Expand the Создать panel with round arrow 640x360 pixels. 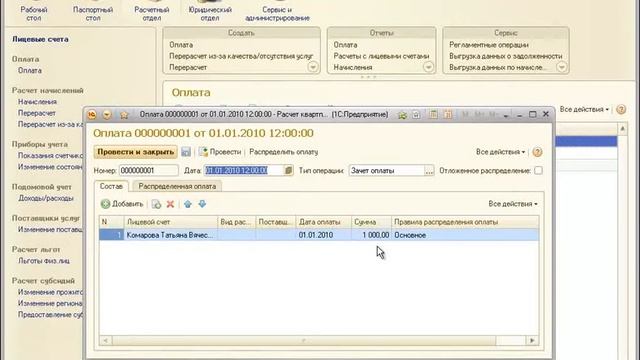click(x=313, y=67)
